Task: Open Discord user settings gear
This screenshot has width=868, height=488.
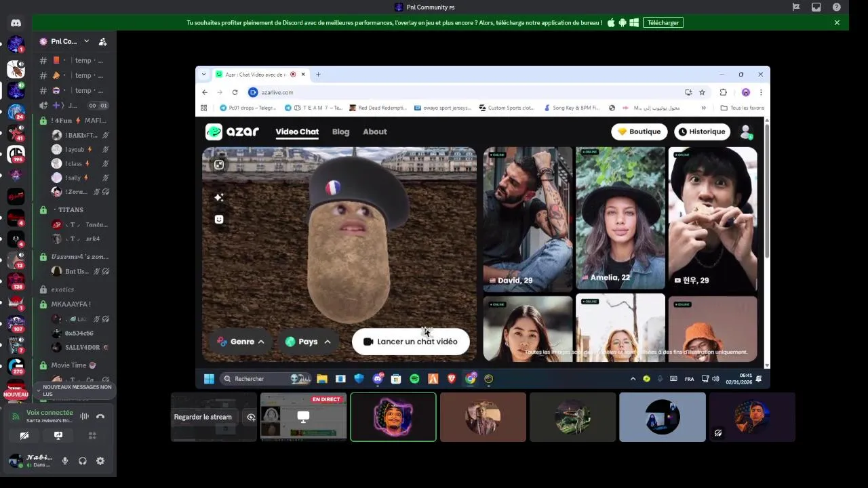Action: coord(100,461)
